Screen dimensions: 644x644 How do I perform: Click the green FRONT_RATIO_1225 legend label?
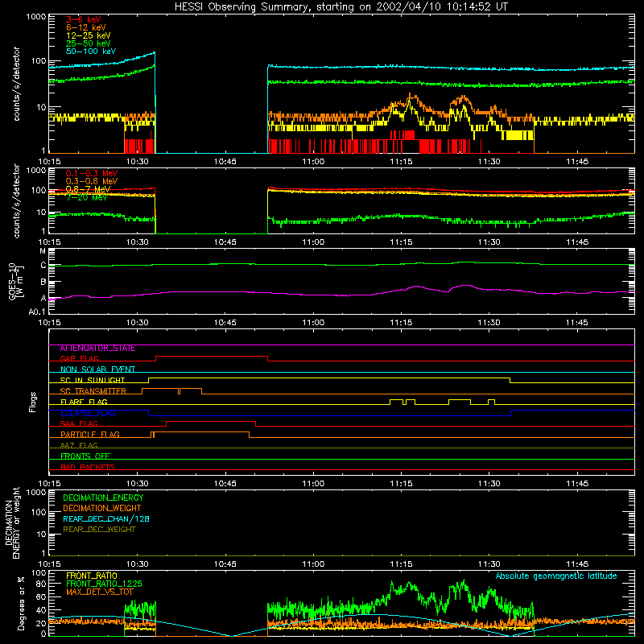pos(104,584)
